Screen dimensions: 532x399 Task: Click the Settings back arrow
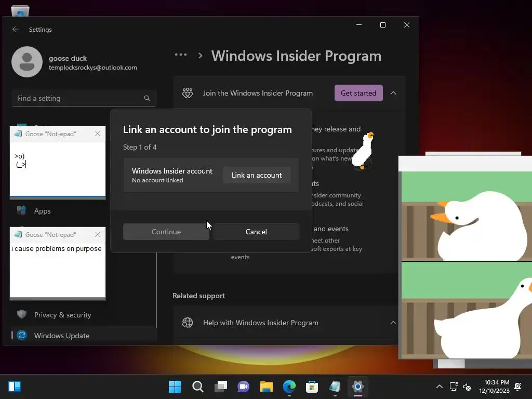pos(15,29)
